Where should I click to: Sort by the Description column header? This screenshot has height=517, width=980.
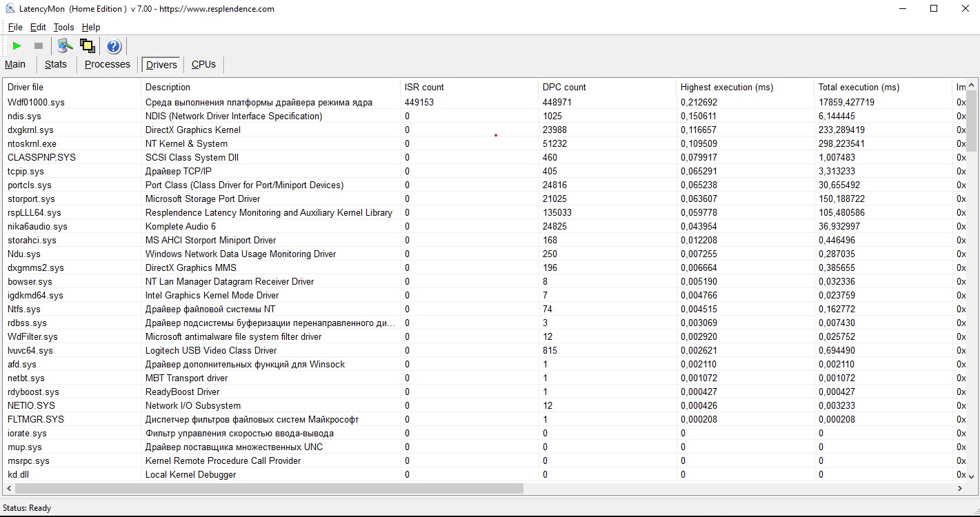(x=270, y=88)
